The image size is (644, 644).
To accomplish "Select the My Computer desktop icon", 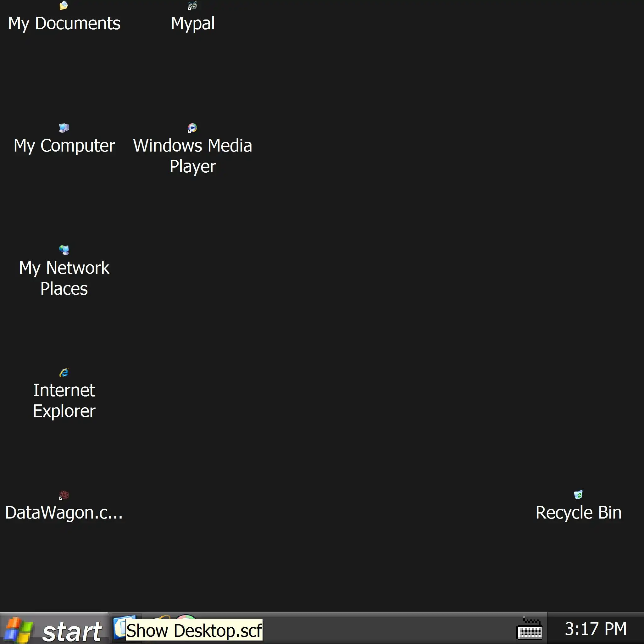I will point(64,128).
